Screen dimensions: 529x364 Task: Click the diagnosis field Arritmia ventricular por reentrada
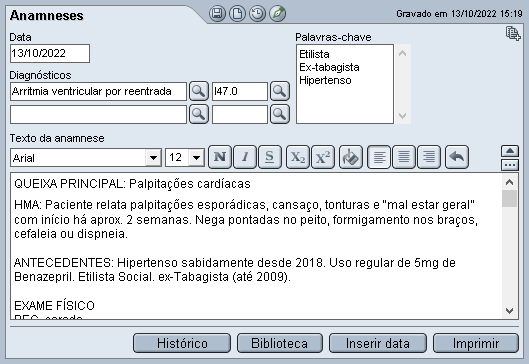(98, 91)
